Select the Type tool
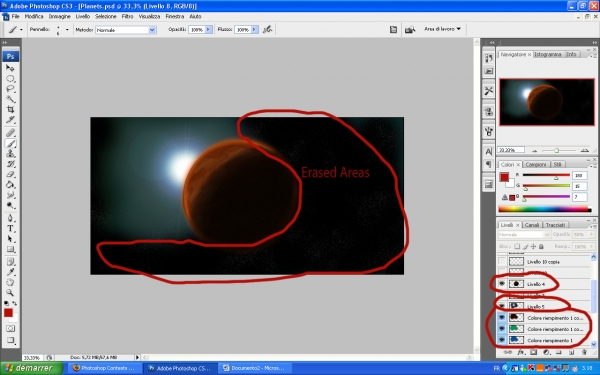Image resolution: width=600 pixels, height=375 pixels. [10, 229]
